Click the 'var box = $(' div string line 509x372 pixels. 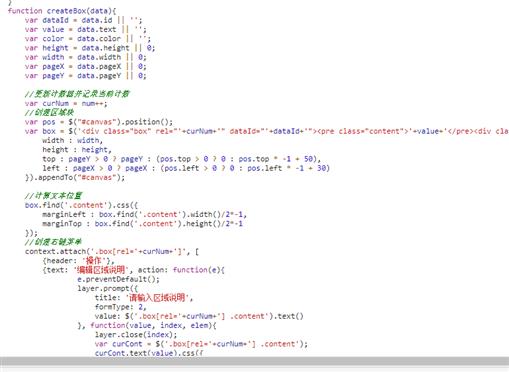(x=267, y=131)
